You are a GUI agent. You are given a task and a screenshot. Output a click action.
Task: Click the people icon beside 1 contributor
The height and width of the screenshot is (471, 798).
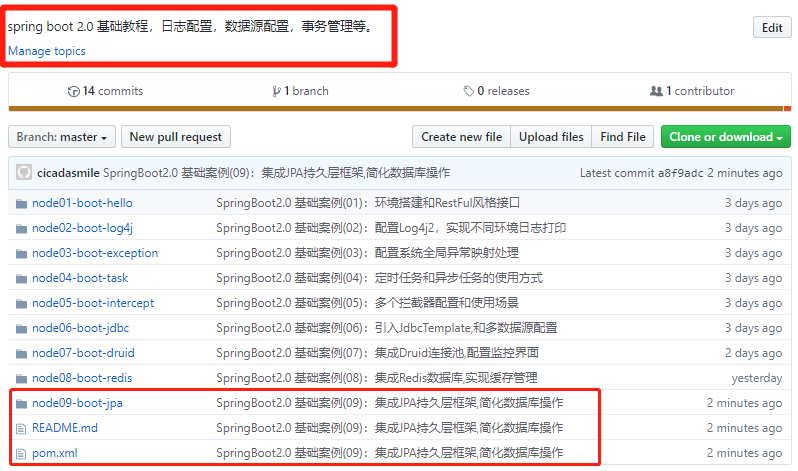(656, 91)
